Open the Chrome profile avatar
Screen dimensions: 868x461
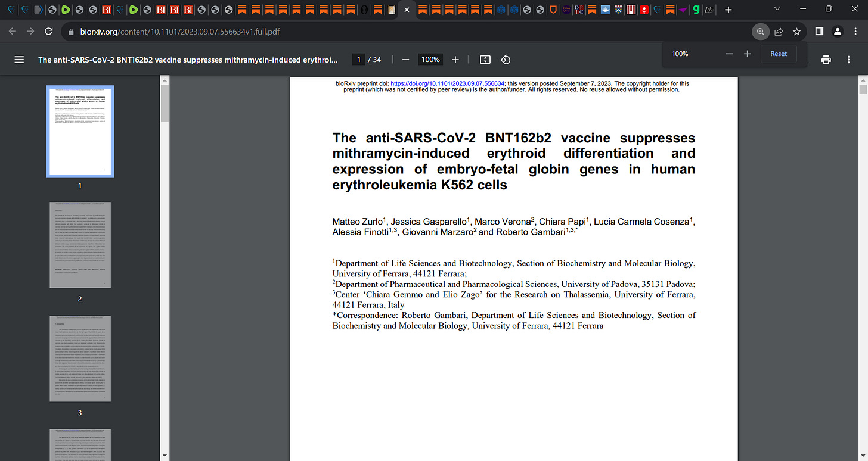tap(838, 32)
